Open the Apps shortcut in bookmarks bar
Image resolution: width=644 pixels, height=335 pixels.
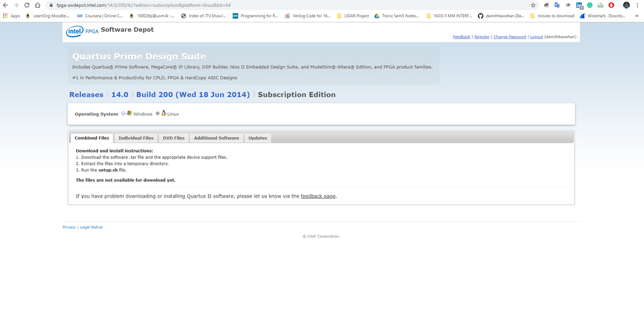11,16
